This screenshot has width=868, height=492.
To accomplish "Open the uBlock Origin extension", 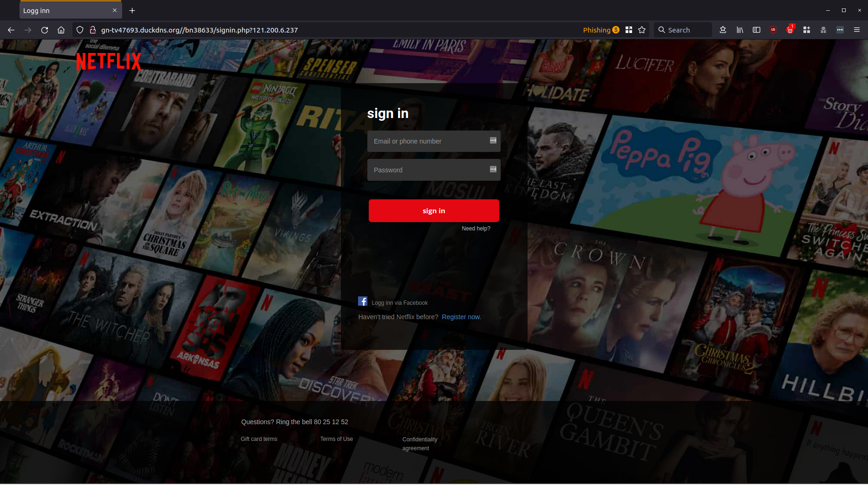I will (773, 30).
